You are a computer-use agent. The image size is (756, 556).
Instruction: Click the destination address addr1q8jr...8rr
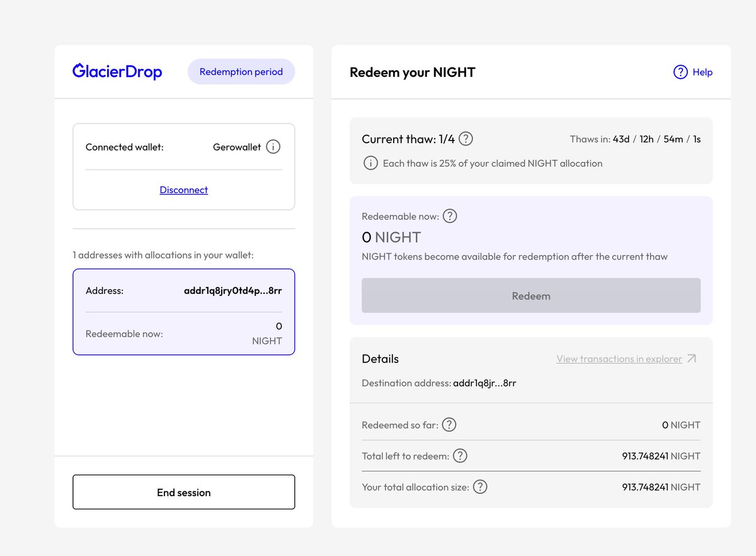[x=484, y=383]
